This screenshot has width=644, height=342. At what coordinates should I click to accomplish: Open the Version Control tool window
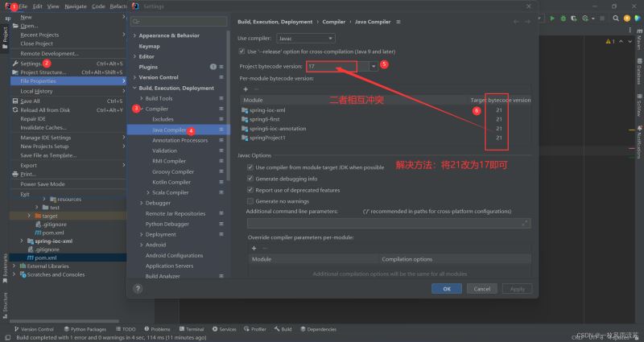(34, 329)
